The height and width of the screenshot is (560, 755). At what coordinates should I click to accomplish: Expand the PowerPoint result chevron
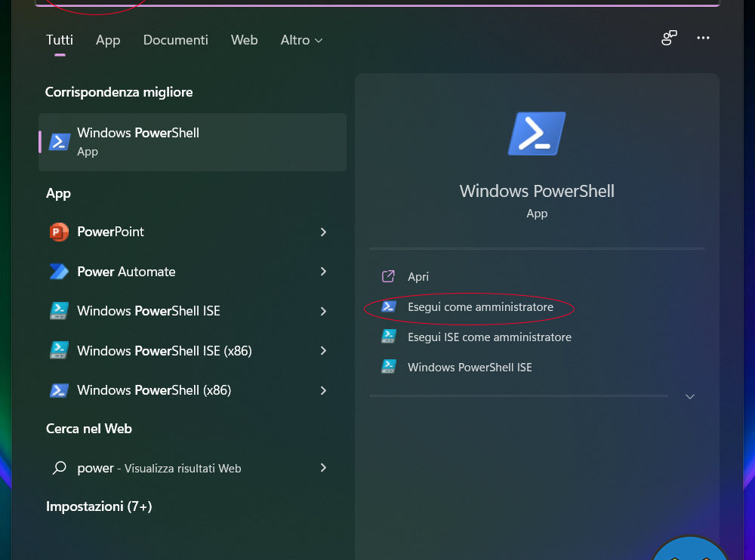click(324, 232)
